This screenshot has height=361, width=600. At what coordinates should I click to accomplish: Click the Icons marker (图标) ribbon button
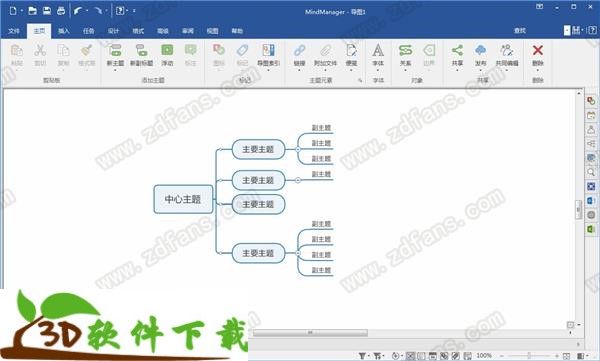click(218, 50)
